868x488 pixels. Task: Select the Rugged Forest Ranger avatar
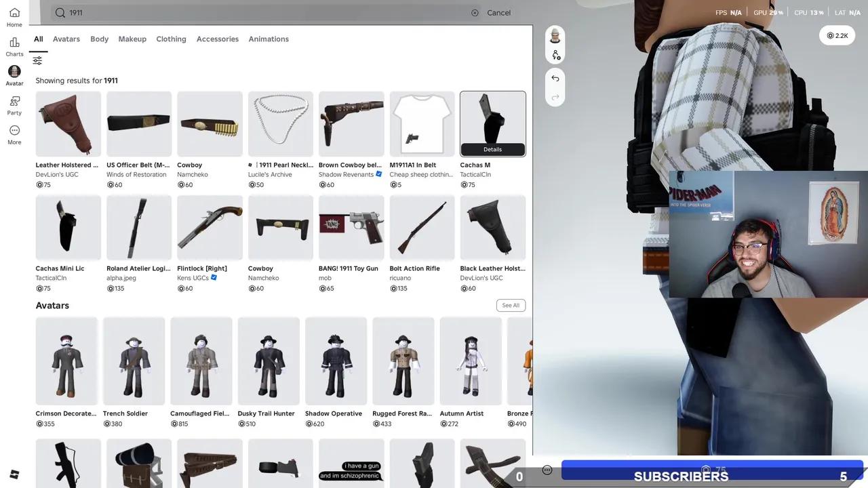click(403, 361)
